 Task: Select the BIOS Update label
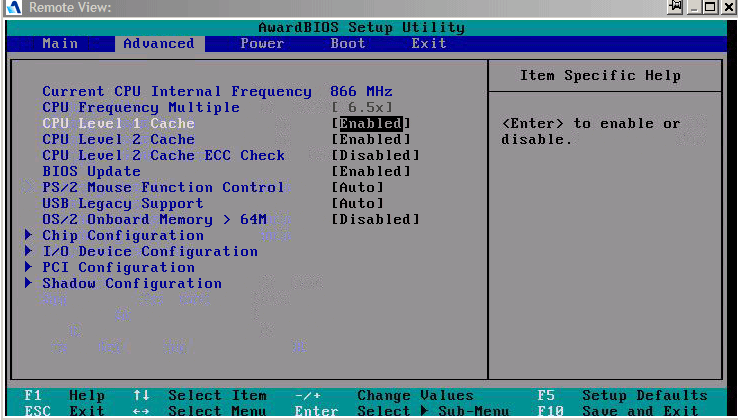pyautogui.click(x=91, y=171)
